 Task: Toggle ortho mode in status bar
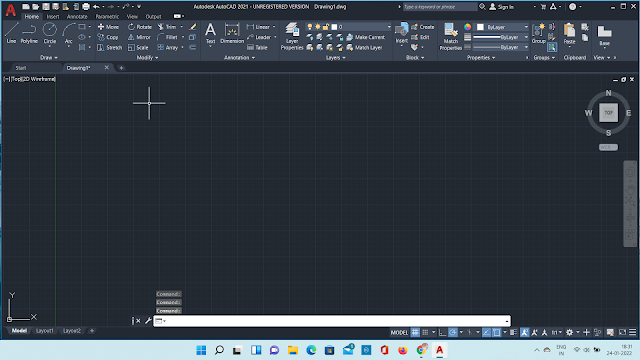(442, 332)
